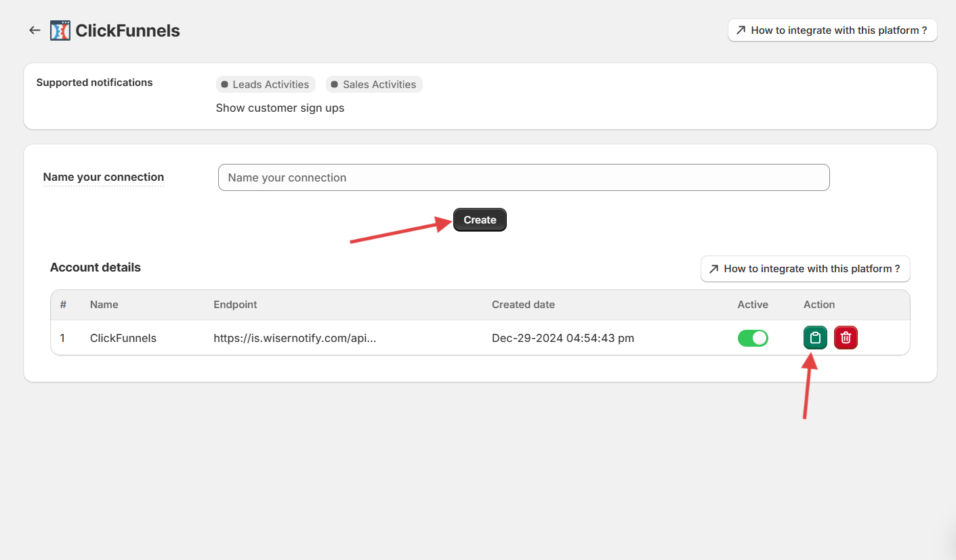Viewport: 956px width, 560px height.
Task: Click the 'Supported notifications' label
Action: (x=94, y=83)
